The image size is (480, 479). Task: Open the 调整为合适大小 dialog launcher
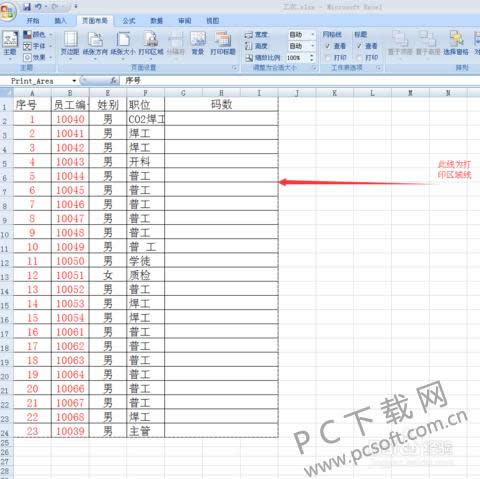(314, 68)
